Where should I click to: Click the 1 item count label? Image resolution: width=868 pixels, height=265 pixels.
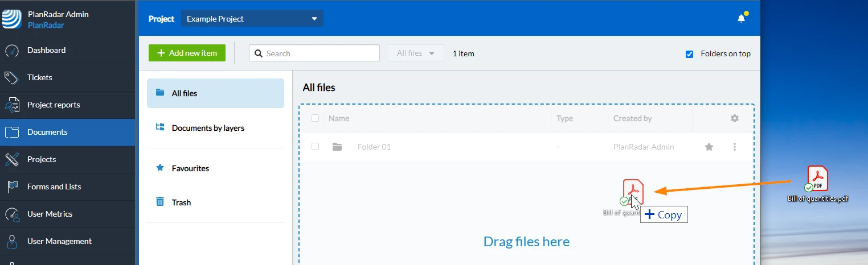pos(463,53)
